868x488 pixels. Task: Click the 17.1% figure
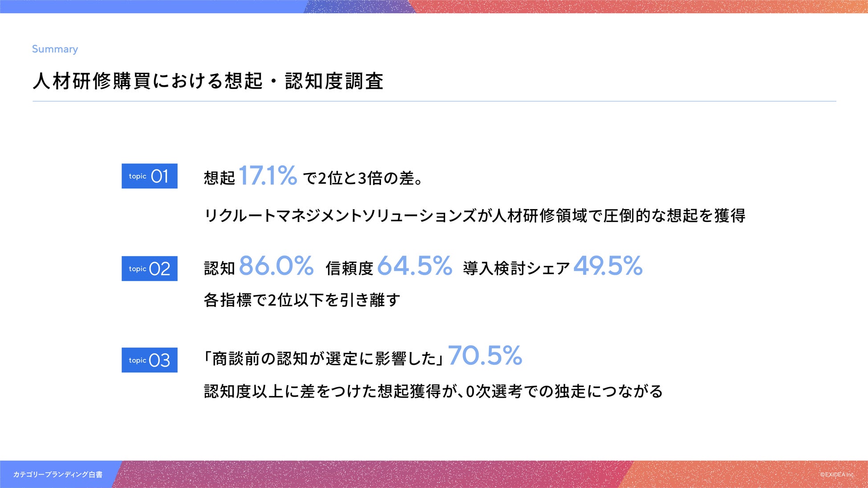(x=268, y=176)
